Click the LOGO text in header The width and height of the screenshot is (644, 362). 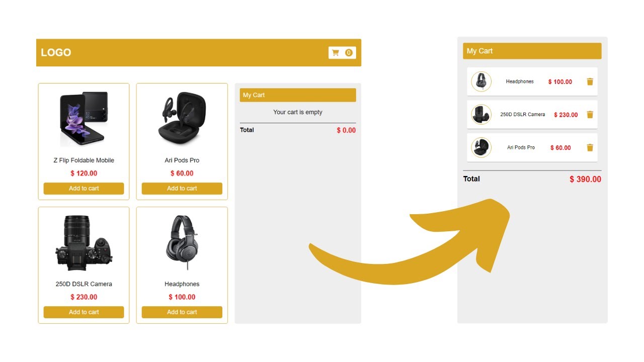[x=56, y=52]
